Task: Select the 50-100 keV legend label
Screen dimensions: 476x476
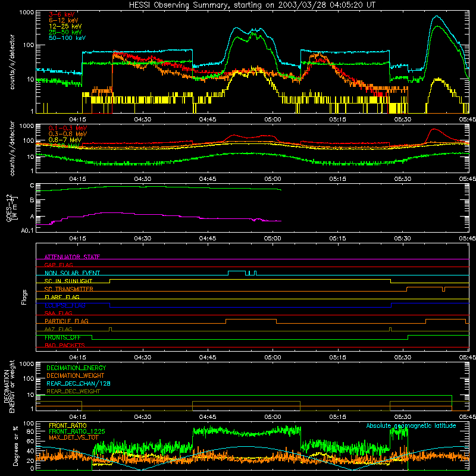Action: tap(67, 38)
